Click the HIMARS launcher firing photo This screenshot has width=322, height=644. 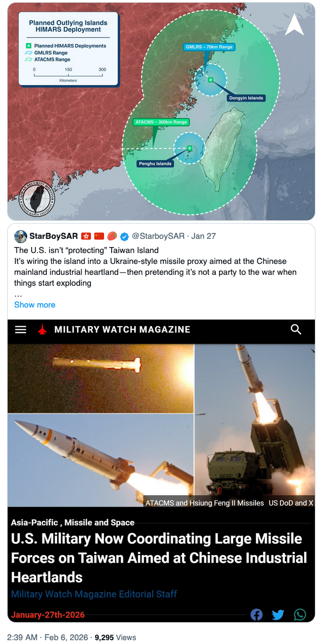pyautogui.click(x=254, y=425)
